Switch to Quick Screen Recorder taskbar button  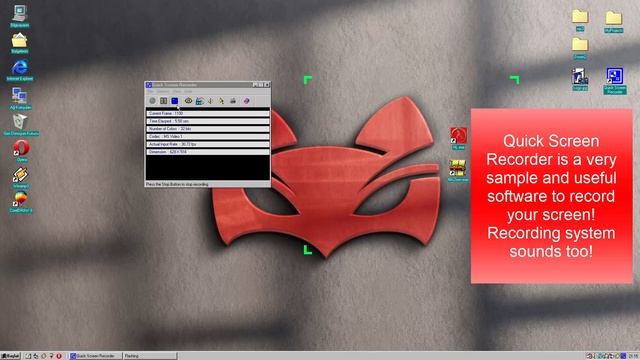point(96,356)
